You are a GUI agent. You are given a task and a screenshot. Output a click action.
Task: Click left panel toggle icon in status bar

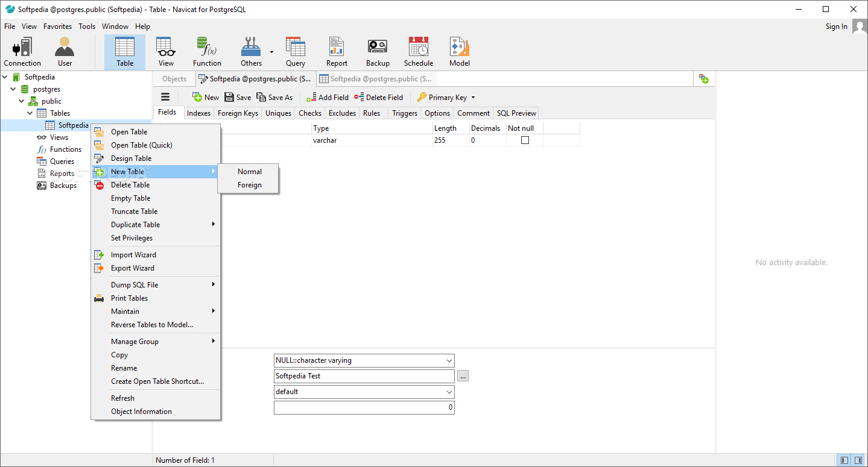(x=844, y=460)
